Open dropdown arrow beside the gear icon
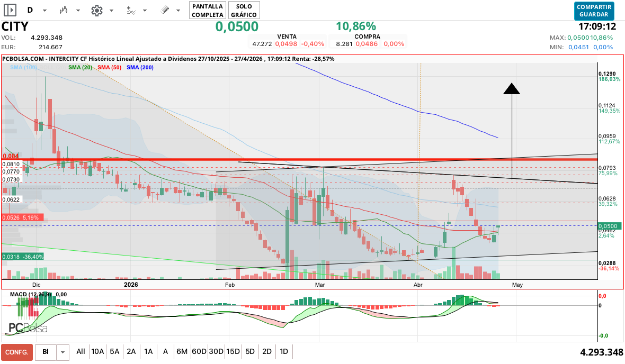625x364 pixels. pyautogui.click(x=111, y=11)
